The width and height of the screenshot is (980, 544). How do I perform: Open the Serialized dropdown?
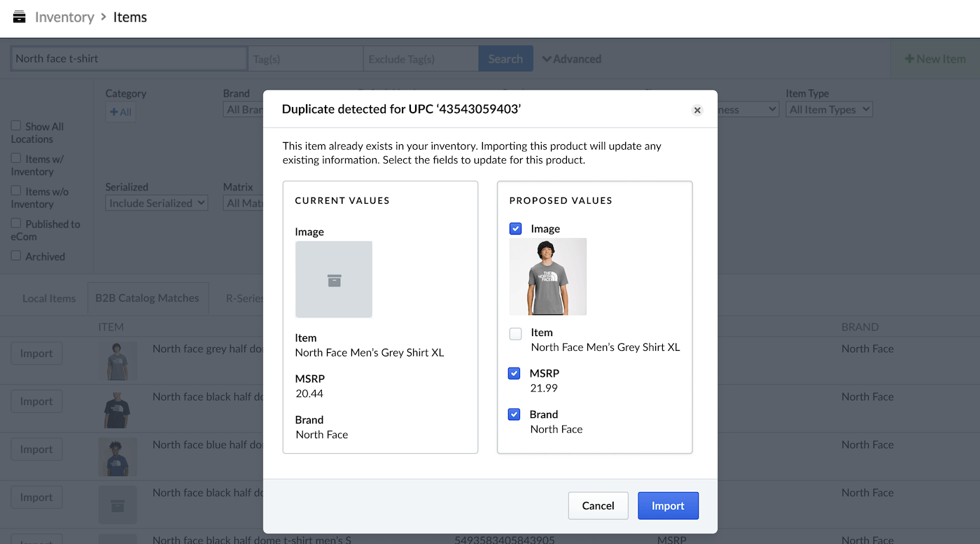click(157, 203)
